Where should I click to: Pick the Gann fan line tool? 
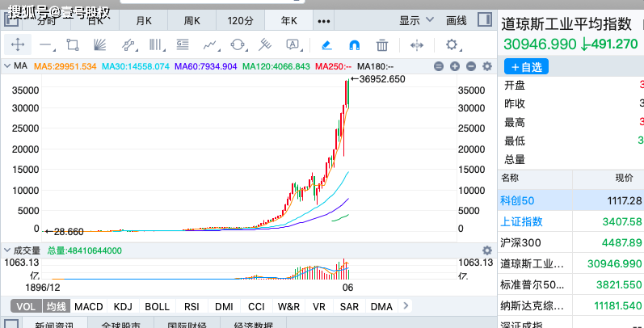[100, 44]
